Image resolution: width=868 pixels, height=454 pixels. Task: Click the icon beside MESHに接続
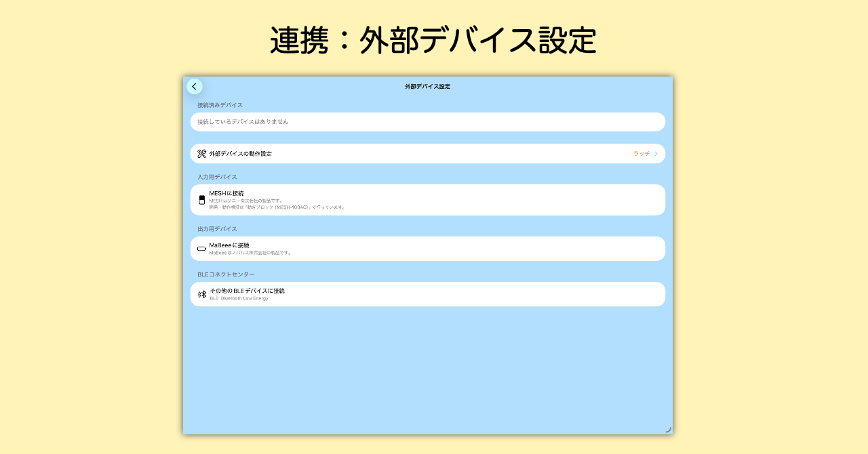[x=201, y=199]
